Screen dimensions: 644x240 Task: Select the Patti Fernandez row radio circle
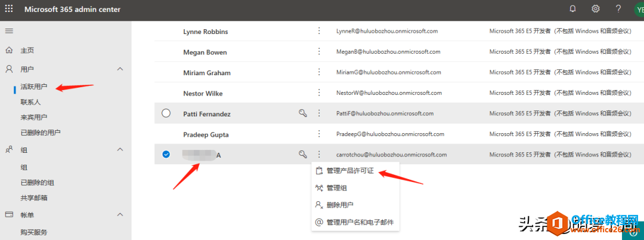coord(166,113)
